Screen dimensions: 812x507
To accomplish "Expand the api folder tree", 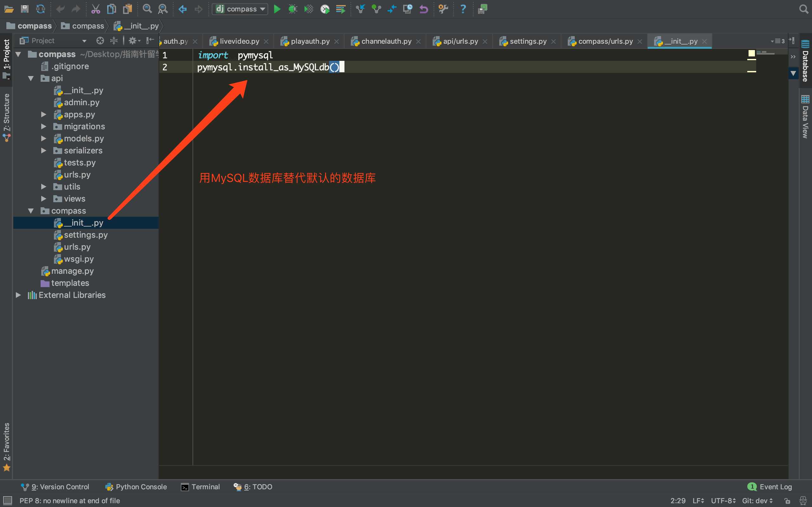I will (x=33, y=78).
